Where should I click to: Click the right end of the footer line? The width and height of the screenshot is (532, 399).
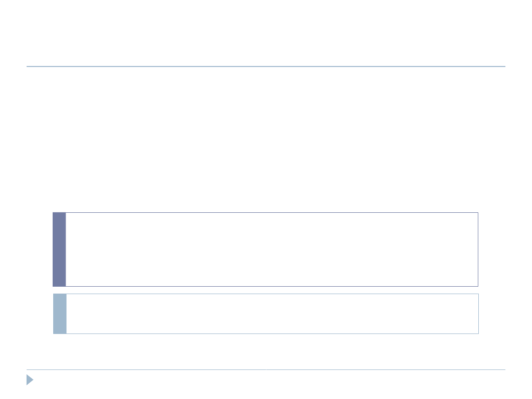(x=504, y=369)
